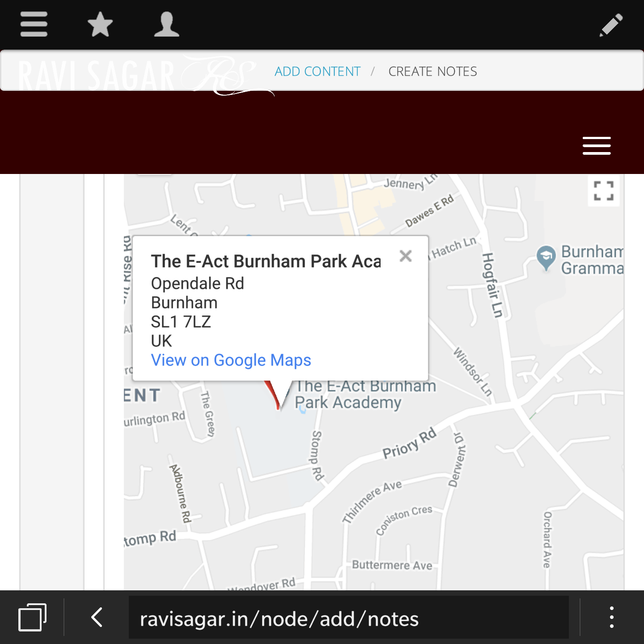Close the map info popup
644x644 pixels.
click(x=406, y=256)
